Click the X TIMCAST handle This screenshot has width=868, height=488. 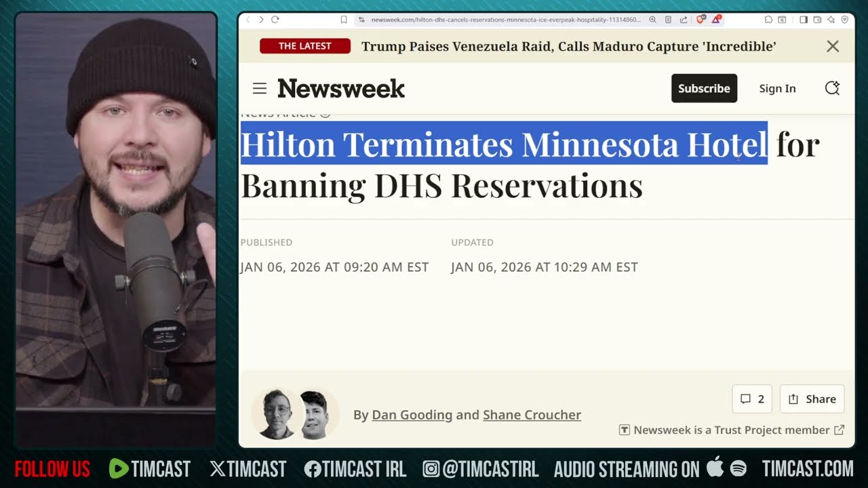248,468
